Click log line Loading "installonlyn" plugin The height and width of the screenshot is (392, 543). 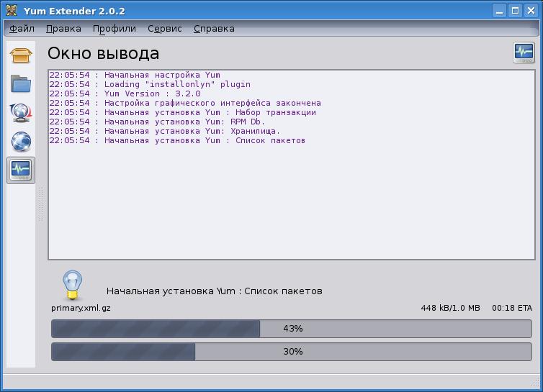tap(150, 84)
